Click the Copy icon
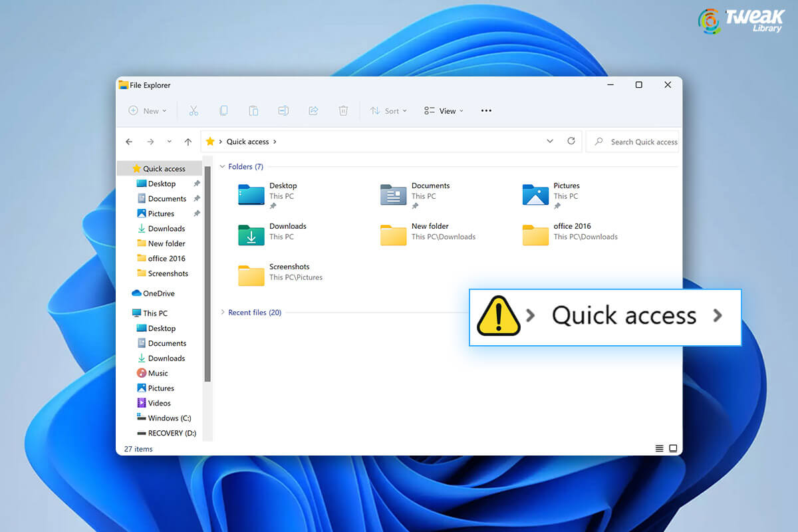798x532 pixels. point(223,110)
